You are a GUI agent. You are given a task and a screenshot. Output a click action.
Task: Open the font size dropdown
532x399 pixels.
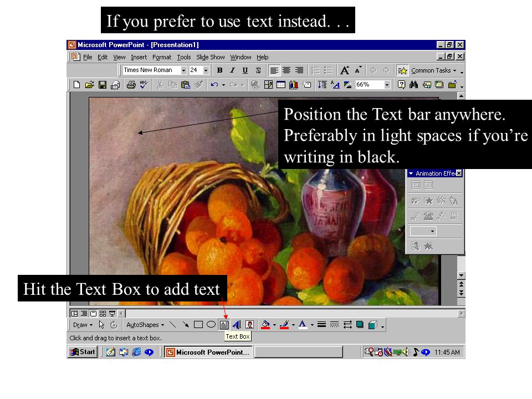coord(206,70)
